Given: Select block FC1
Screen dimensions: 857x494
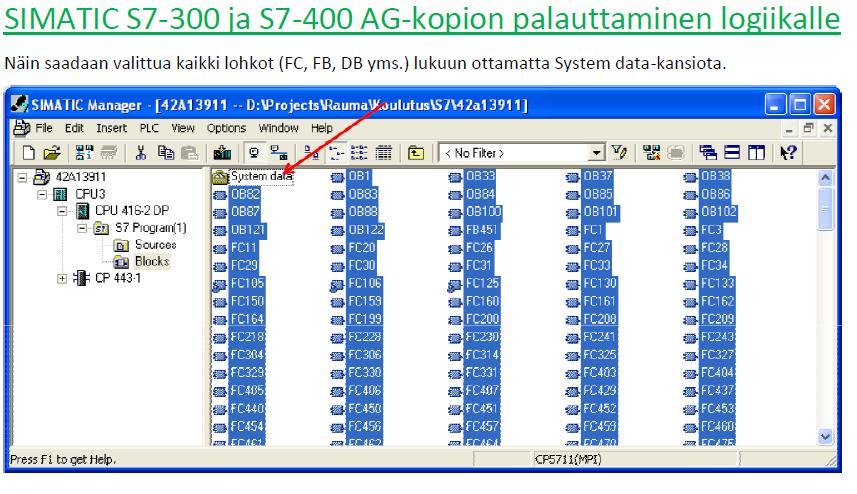Looking at the screenshot, I should click(592, 230).
